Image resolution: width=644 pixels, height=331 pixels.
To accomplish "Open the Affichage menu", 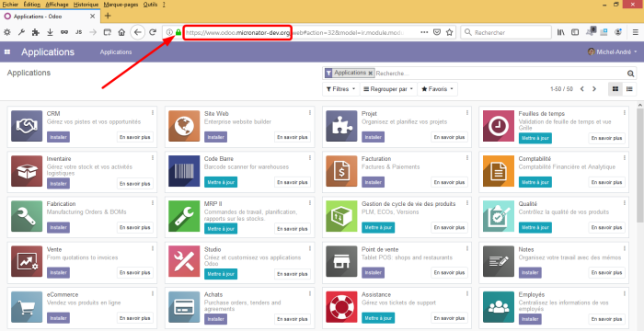I will tap(57, 5).
